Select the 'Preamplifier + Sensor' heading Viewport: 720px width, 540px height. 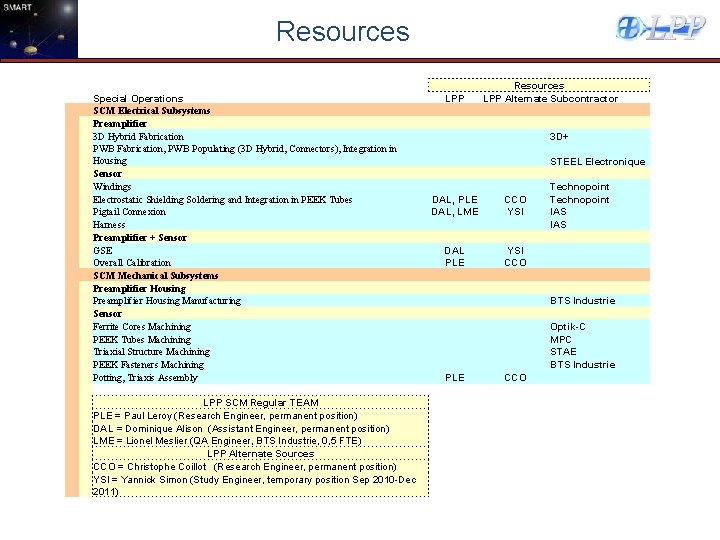tap(140, 237)
